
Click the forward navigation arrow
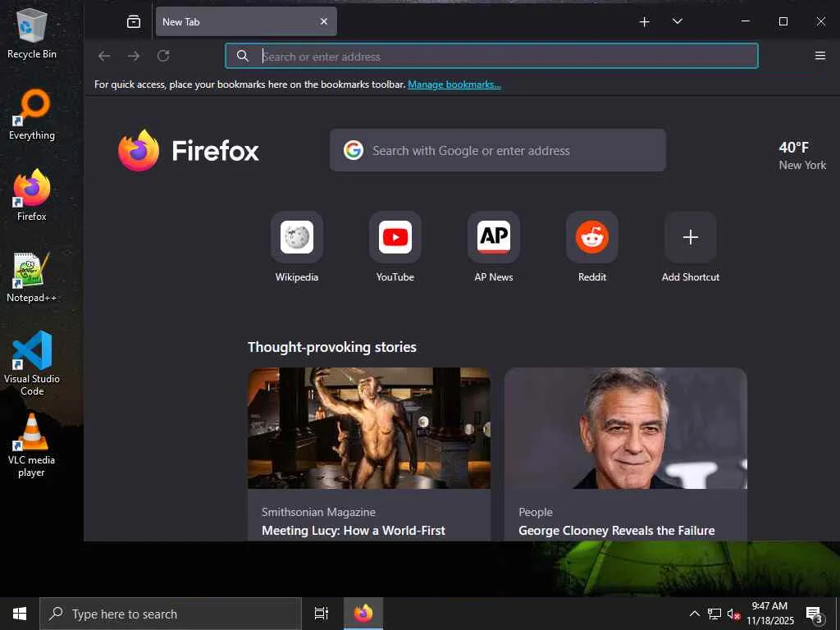pyautogui.click(x=134, y=56)
